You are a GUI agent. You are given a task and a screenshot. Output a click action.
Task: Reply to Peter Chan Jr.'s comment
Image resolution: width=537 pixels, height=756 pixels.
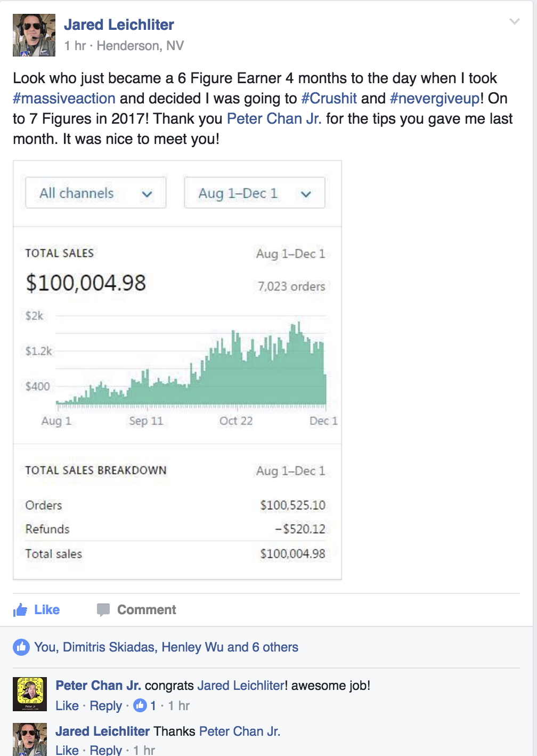tap(105, 706)
